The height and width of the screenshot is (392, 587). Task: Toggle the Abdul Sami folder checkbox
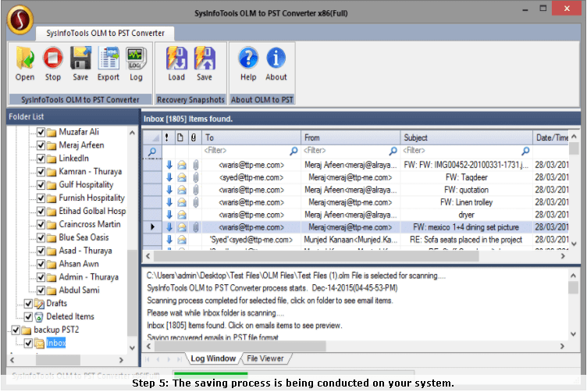click(x=41, y=290)
